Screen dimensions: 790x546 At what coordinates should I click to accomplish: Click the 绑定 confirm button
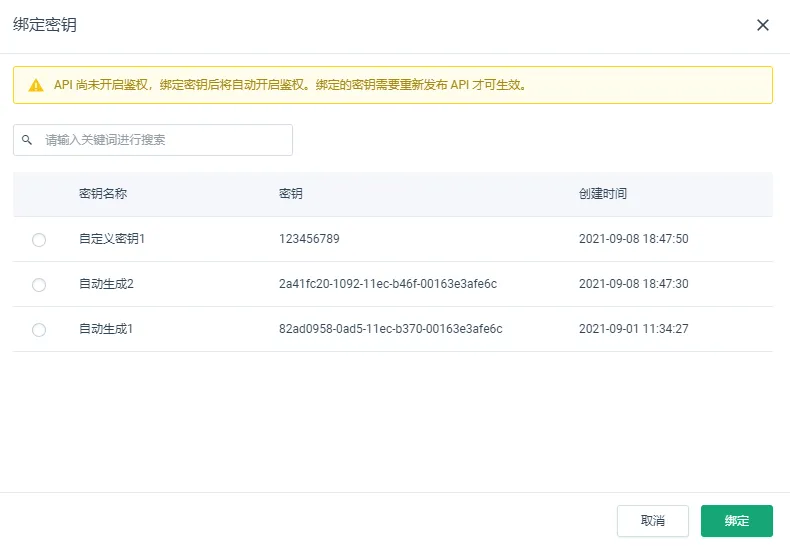coord(737,521)
